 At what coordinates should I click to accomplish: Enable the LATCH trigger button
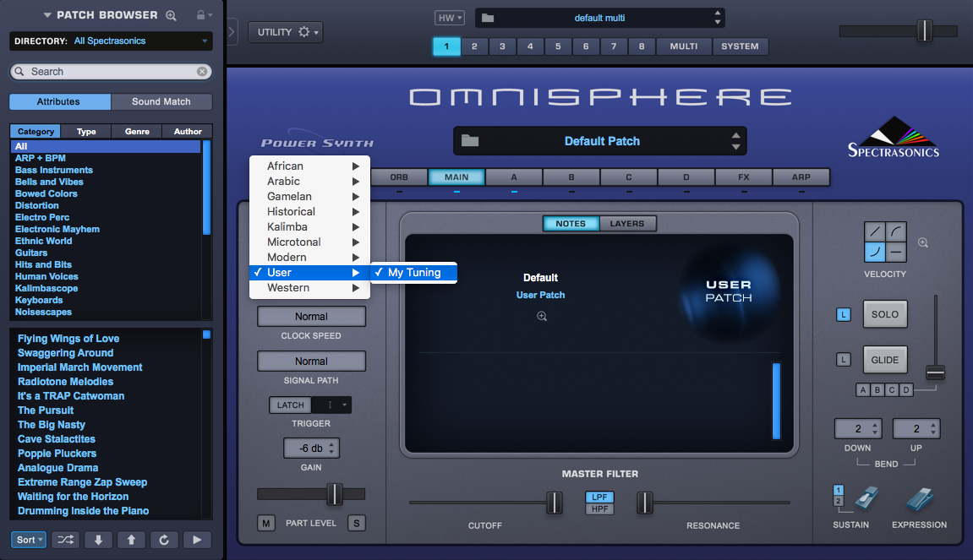(x=291, y=405)
